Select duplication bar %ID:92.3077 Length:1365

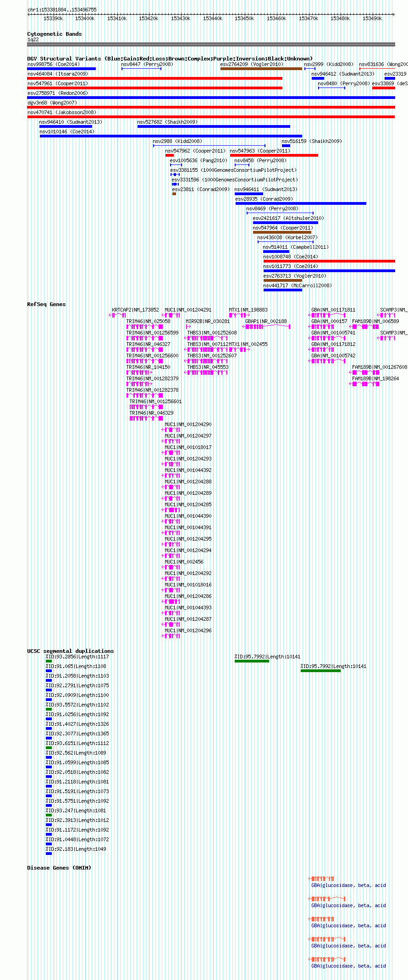[x=49, y=738]
